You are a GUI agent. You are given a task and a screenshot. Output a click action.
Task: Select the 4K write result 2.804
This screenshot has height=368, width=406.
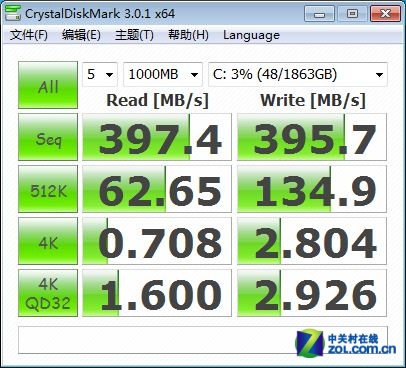[312, 241]
